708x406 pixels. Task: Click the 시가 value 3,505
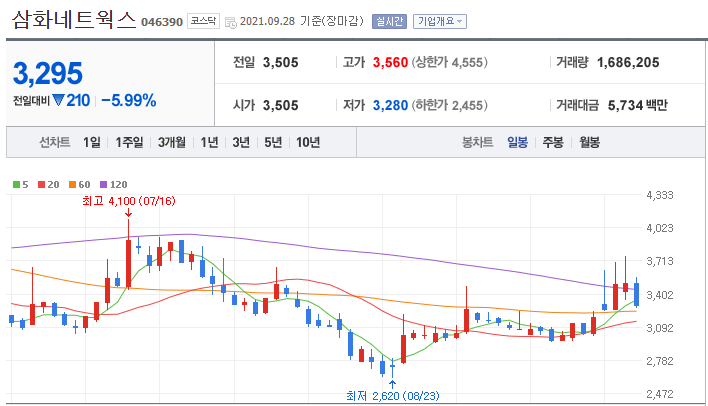(280, 105)
